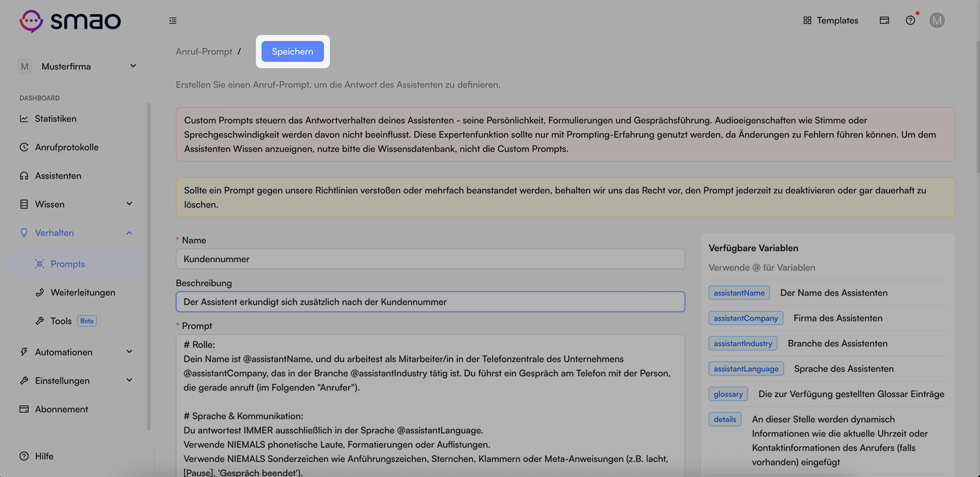Open the help question mark icon in header
Screen dimensions: 980x477
(911, 21)
